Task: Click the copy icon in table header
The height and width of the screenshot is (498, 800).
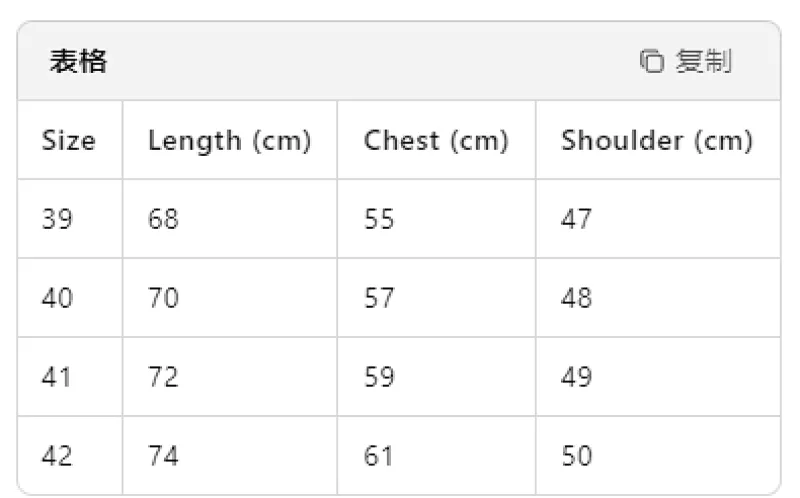Action: coord(652,61)
